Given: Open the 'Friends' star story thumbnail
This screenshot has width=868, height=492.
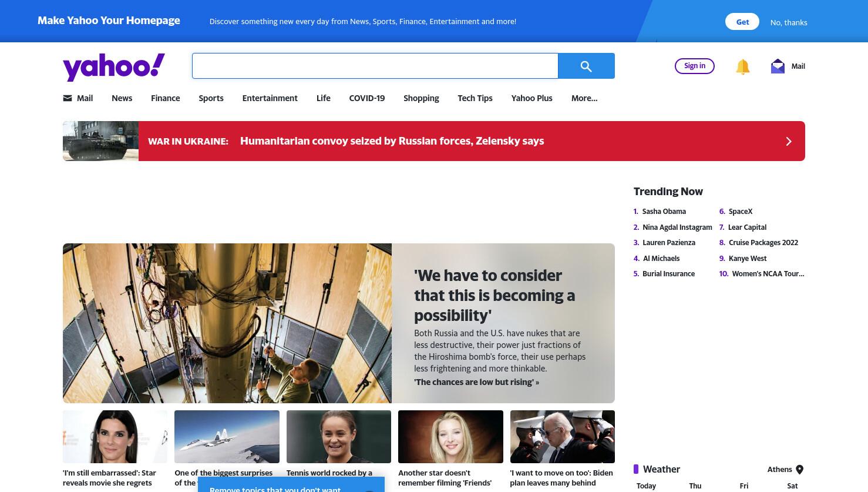Looking at the screenshot, I should pos(450,437).
